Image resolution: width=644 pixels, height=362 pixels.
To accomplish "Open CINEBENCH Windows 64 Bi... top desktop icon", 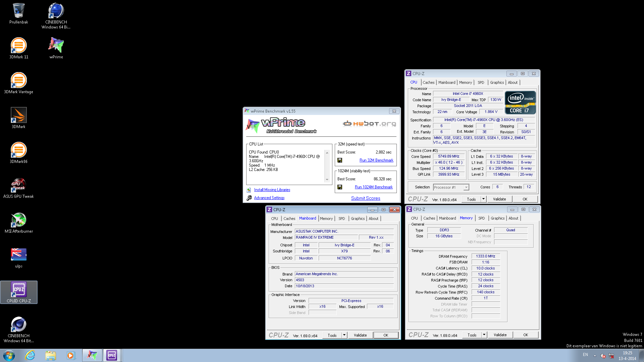I will tap(56, 16).
